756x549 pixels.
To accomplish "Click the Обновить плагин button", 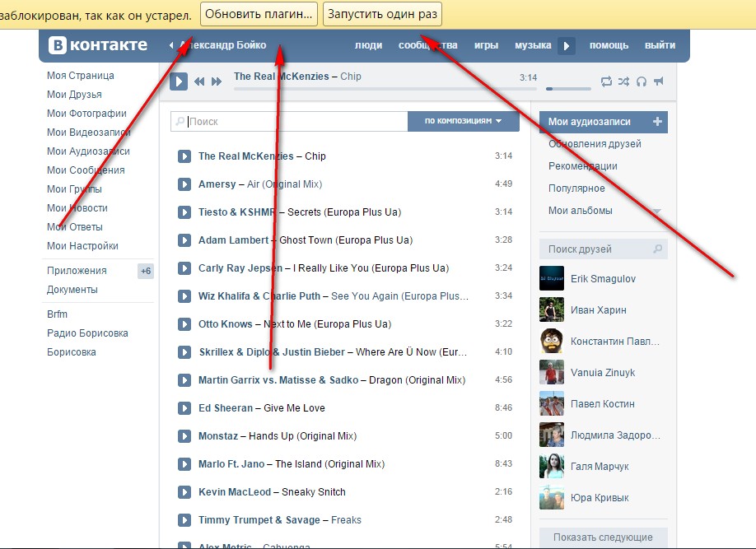I will (x=259, y=14).
